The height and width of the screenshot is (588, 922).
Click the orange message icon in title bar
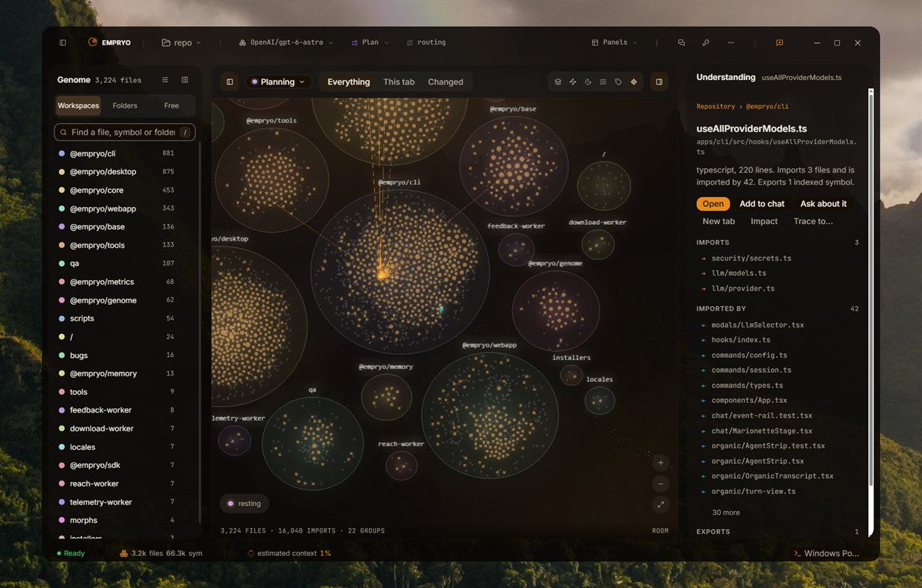(x=779, y=43)
